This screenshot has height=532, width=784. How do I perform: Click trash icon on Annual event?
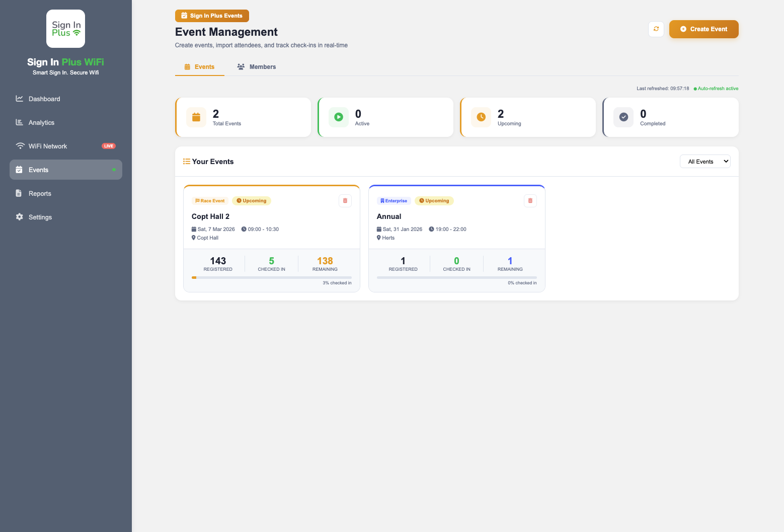[x=530, y=201]
